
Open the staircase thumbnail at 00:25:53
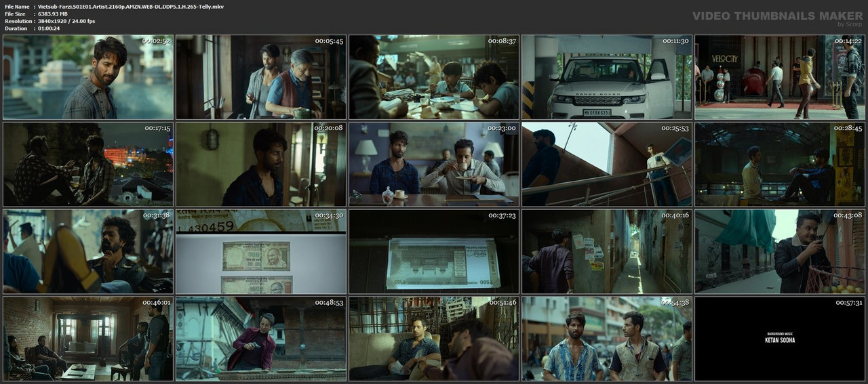tap(607, 165)
